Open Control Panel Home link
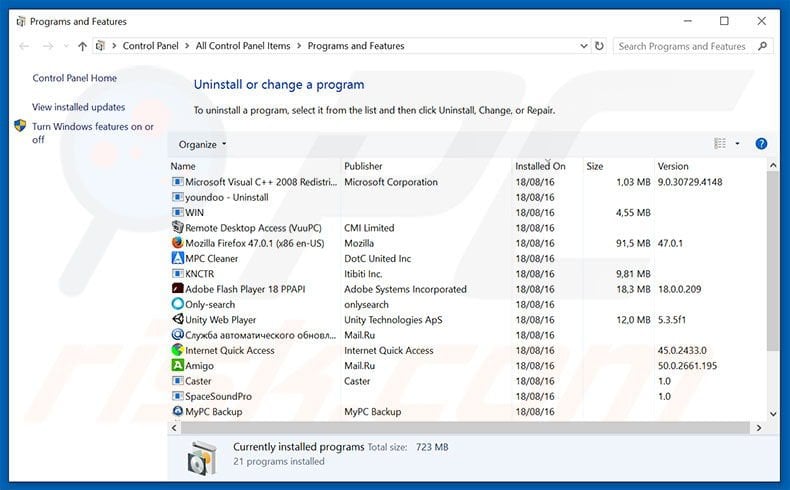The width and height of the screenshot is (790, 490). coord(75,78)
